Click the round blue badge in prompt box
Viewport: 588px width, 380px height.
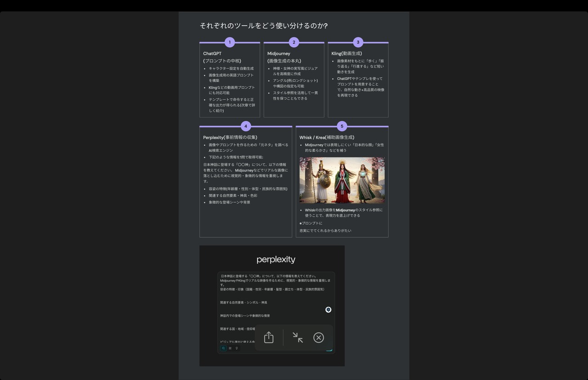328,310
